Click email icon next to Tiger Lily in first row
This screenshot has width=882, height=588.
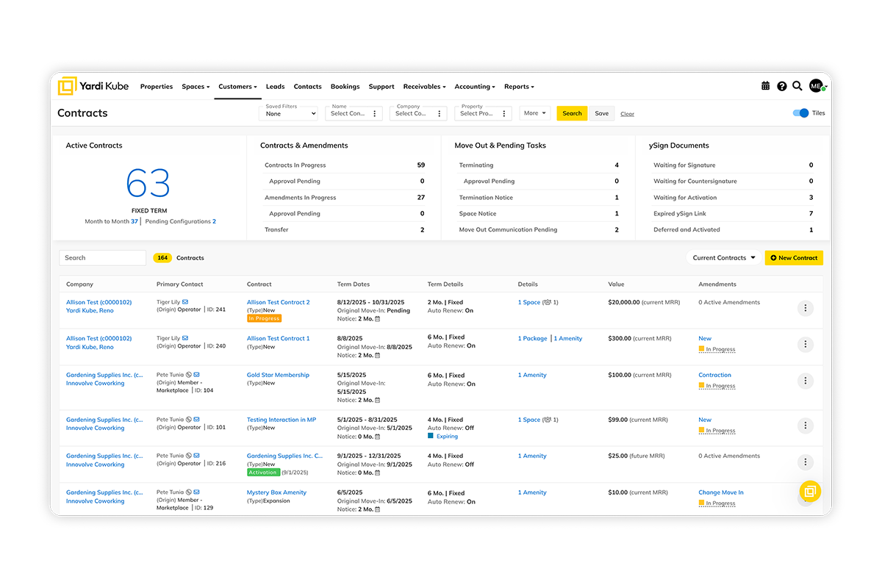pos(185,302)
